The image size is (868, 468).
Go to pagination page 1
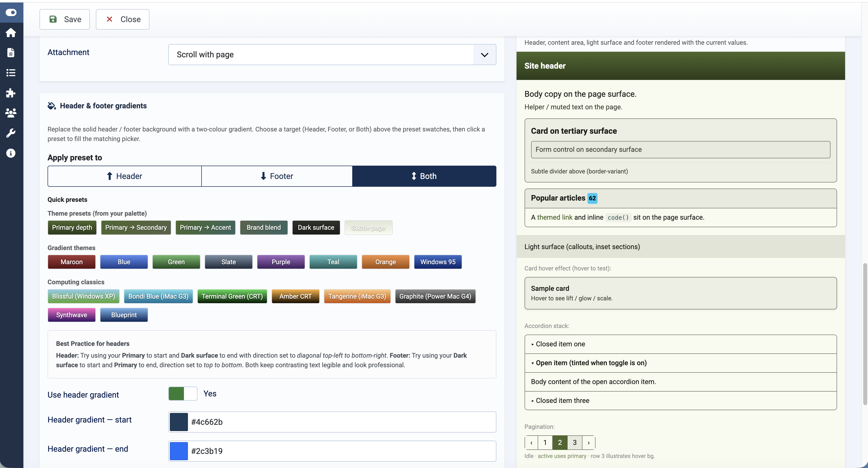coord(545,442)
